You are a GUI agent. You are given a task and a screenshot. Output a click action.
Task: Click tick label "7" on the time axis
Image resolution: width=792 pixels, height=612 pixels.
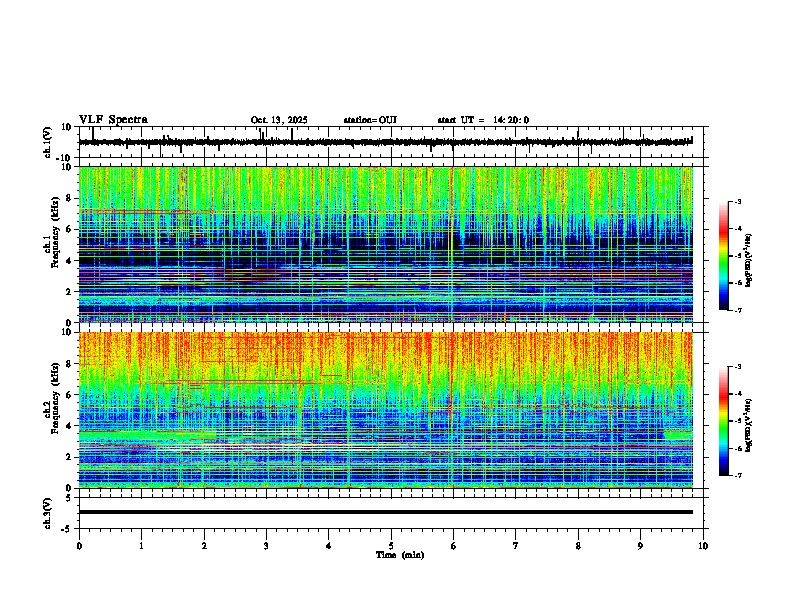[516, 546]
